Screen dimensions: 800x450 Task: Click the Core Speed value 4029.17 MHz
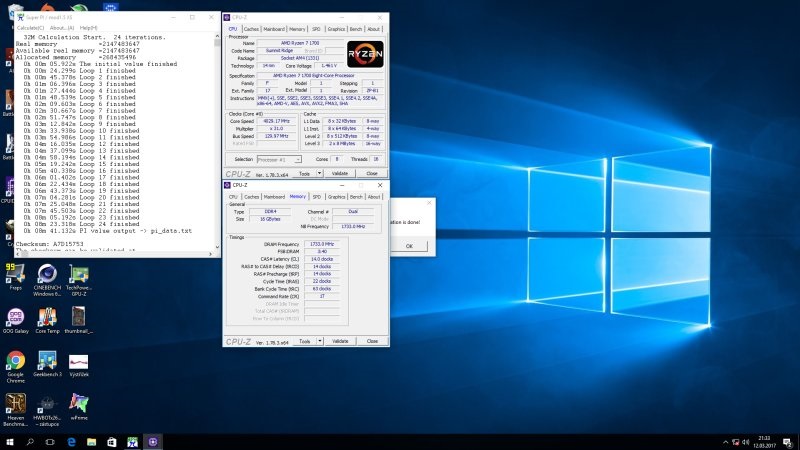coord(276,121)
